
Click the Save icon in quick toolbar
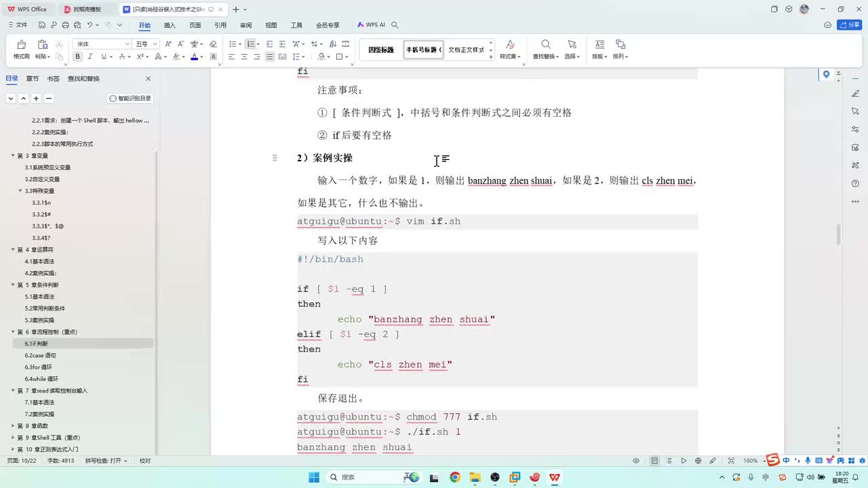(42, 25)
